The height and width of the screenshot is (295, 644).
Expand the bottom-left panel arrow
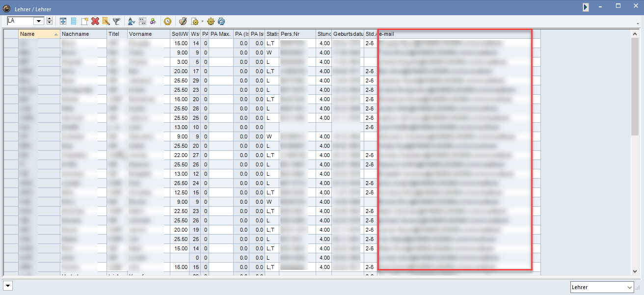click(x=8, y=285)
